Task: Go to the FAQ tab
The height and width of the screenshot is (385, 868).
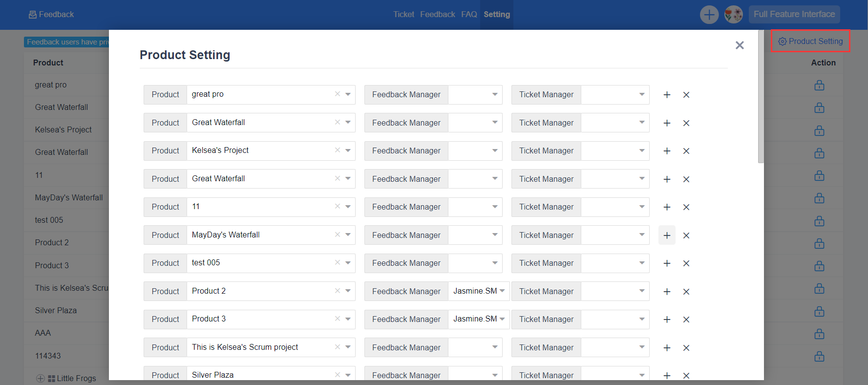Action: tap(469, 15)
